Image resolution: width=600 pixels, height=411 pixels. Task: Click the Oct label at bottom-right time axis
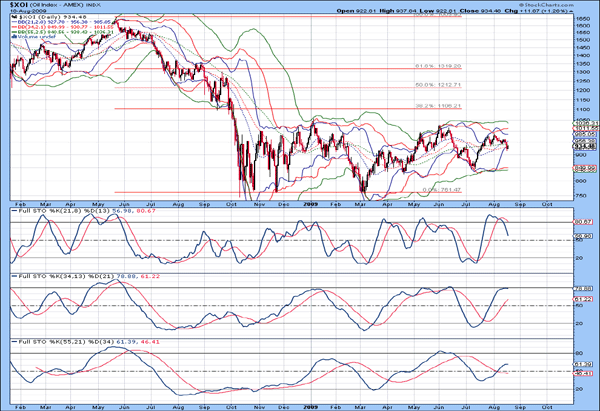549,406
